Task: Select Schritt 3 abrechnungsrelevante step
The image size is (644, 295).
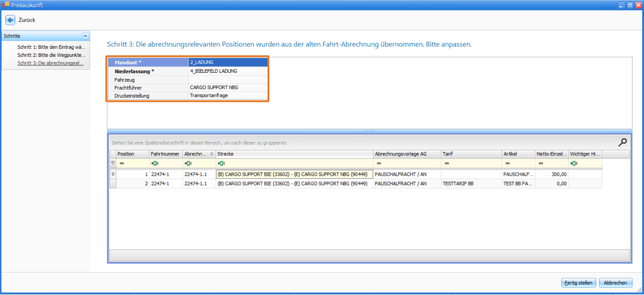Action: [50, 63]
